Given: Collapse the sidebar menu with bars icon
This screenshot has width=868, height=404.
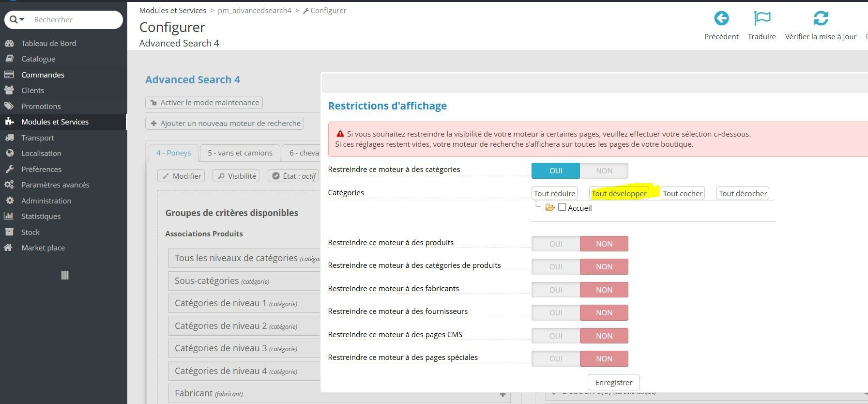Looking at the screenshot, I should [x=65, y=275].
